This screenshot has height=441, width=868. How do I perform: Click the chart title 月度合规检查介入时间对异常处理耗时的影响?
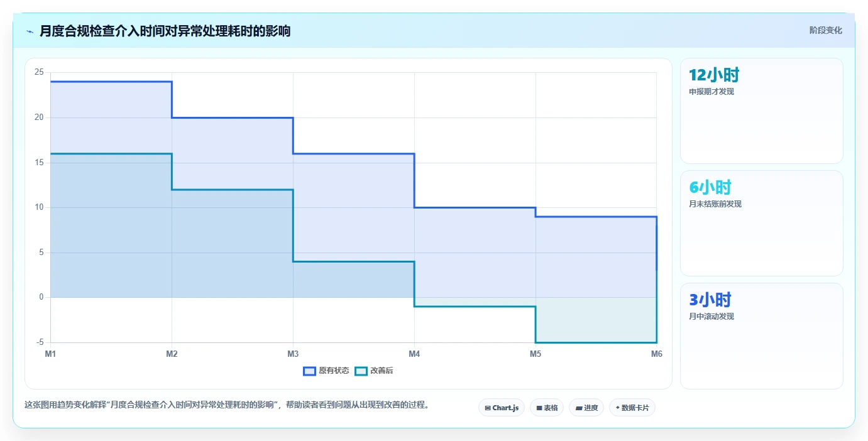click(165, 31)
